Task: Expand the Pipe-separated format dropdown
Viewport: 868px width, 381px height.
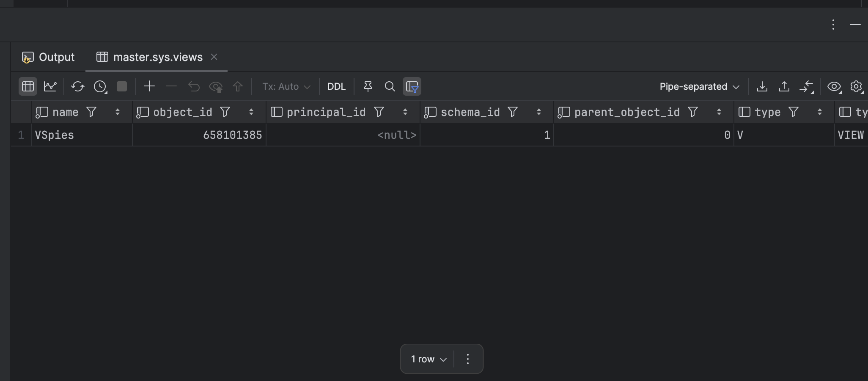Action: click(699, 86)
